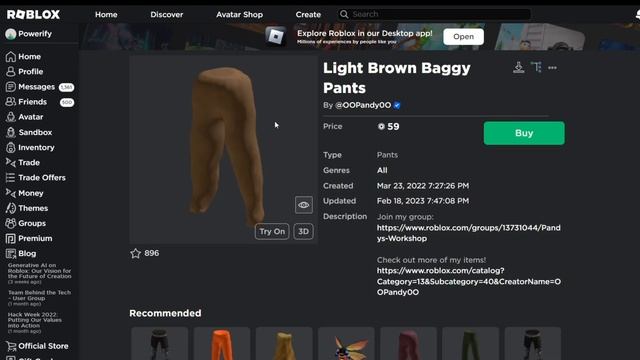Click the search magnifier icon
640x360 pixels.
coord(344,14)
